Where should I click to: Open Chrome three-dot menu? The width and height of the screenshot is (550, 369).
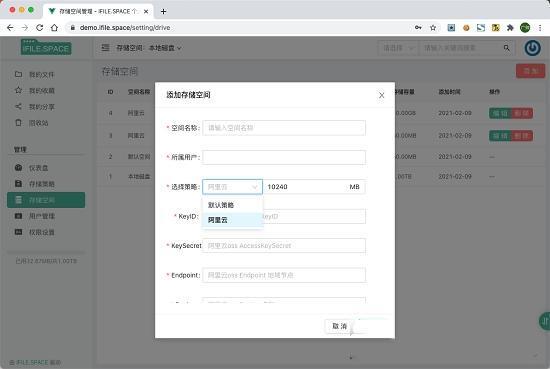(540, 28)
